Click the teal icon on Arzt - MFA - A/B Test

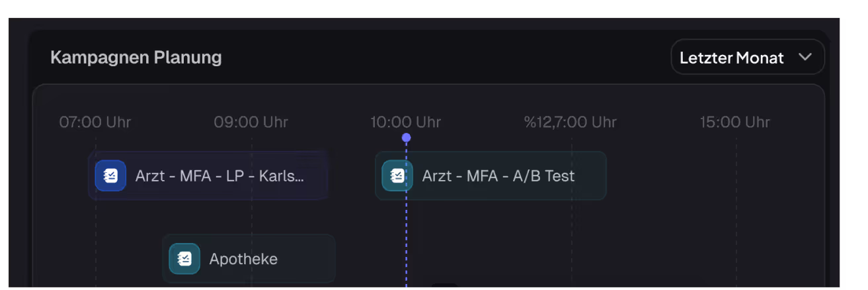coord(397,175)
